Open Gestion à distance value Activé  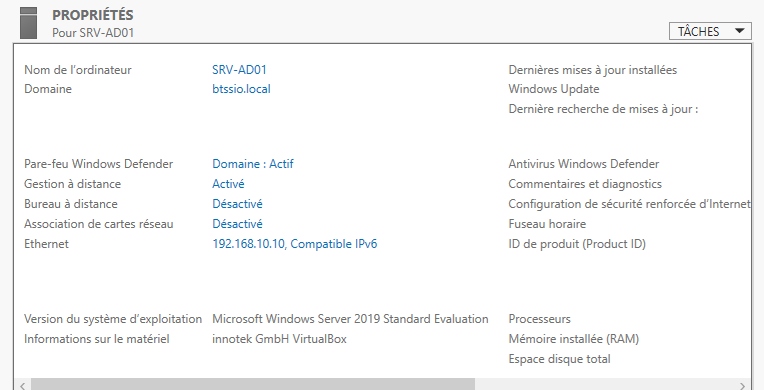coord(228,184)
